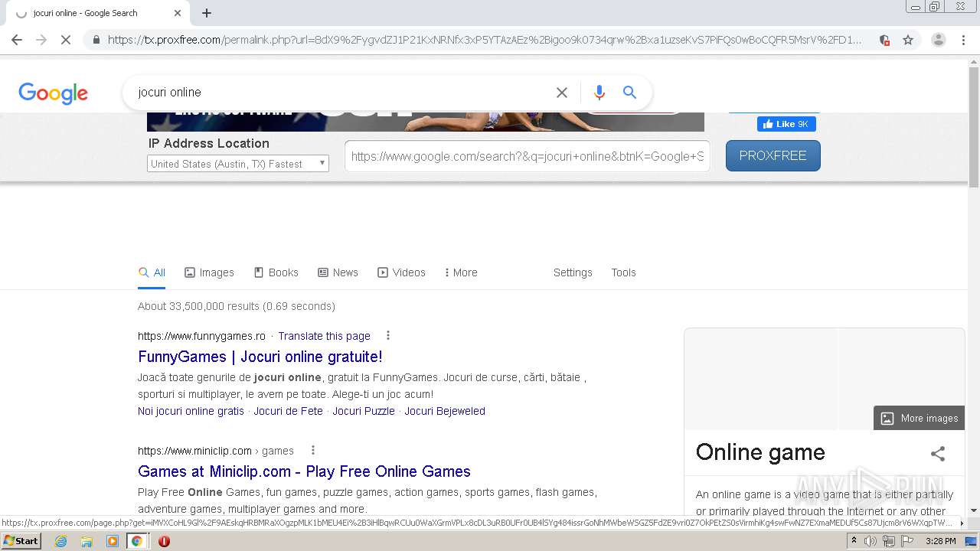This screenshot has height=551, width=980.
Task: Click Translate this page link
Action: 324,336
